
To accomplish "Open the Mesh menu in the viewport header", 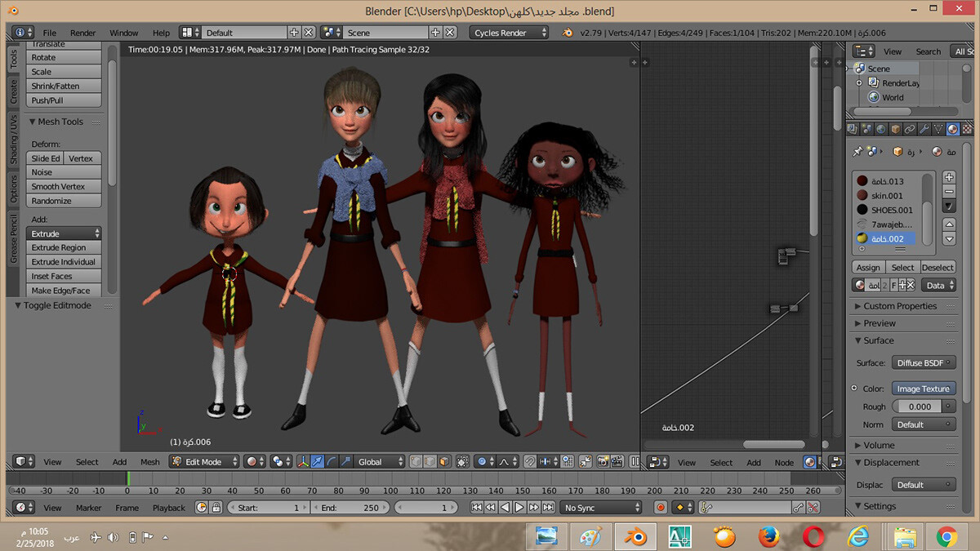I will 150,462.
